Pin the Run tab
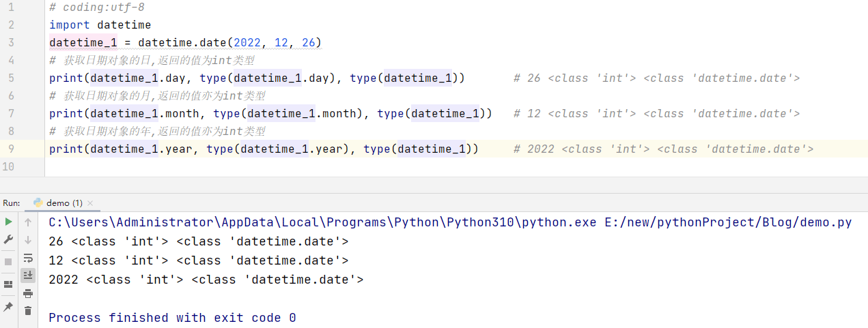This screenshot has width=868, height=328. (x=8, y=307)
